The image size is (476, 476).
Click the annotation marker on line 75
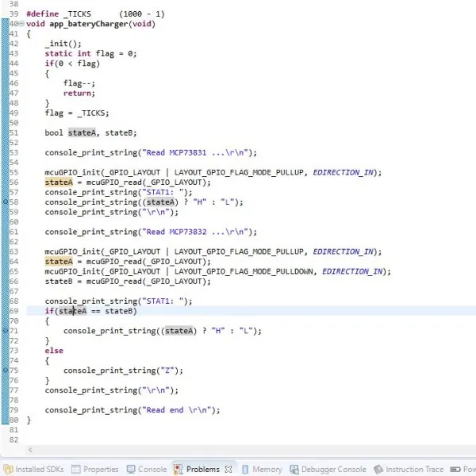pos(6,370)
